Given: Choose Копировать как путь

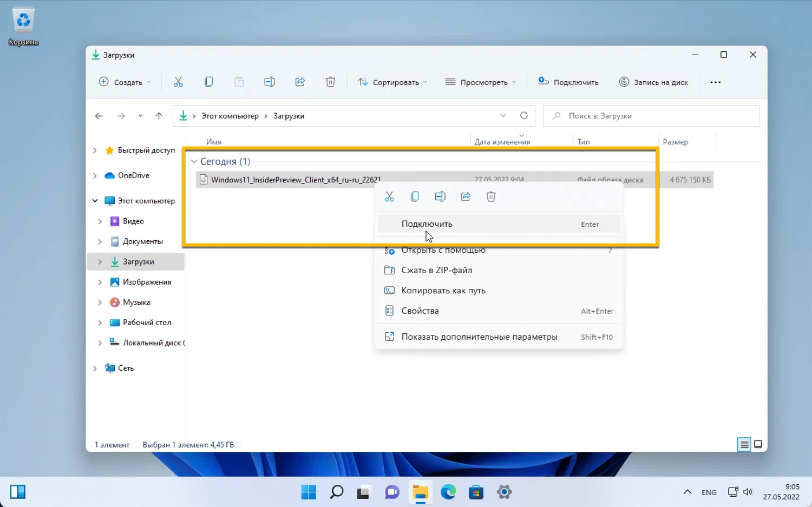Looking at the screenshot, I should pos(499,291).
